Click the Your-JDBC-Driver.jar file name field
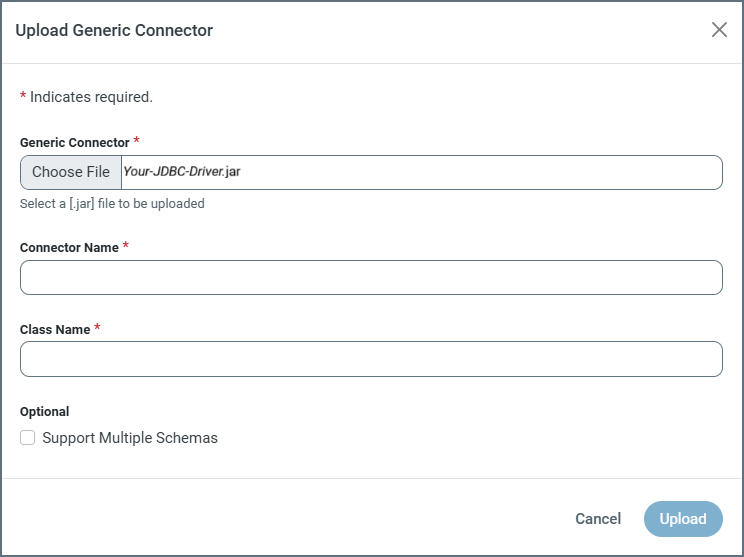Viewport: 744px width, 557px height. click(420, 172)
